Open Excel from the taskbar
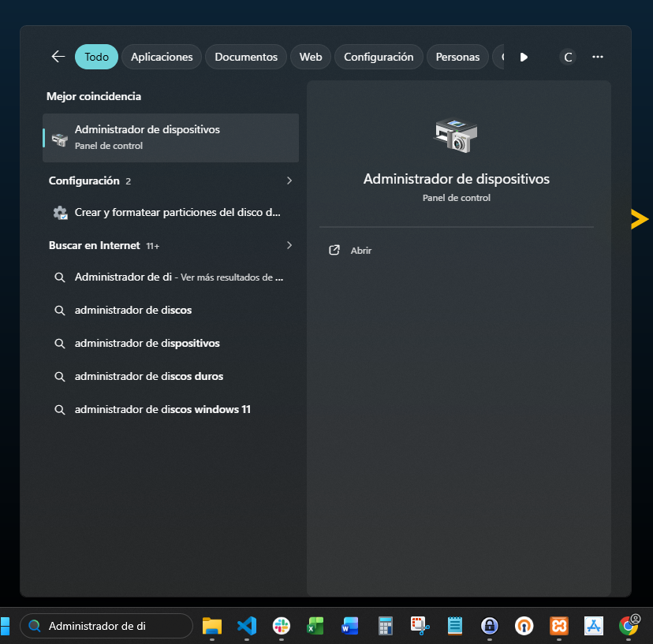The height and width of the screenshot is (644, 653). click(x=315, y=626)
